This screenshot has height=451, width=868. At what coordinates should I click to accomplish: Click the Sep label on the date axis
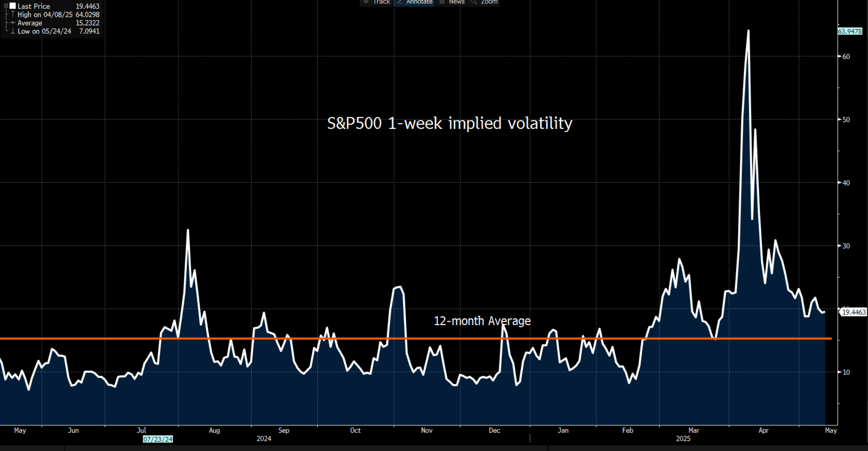point(284,430)
